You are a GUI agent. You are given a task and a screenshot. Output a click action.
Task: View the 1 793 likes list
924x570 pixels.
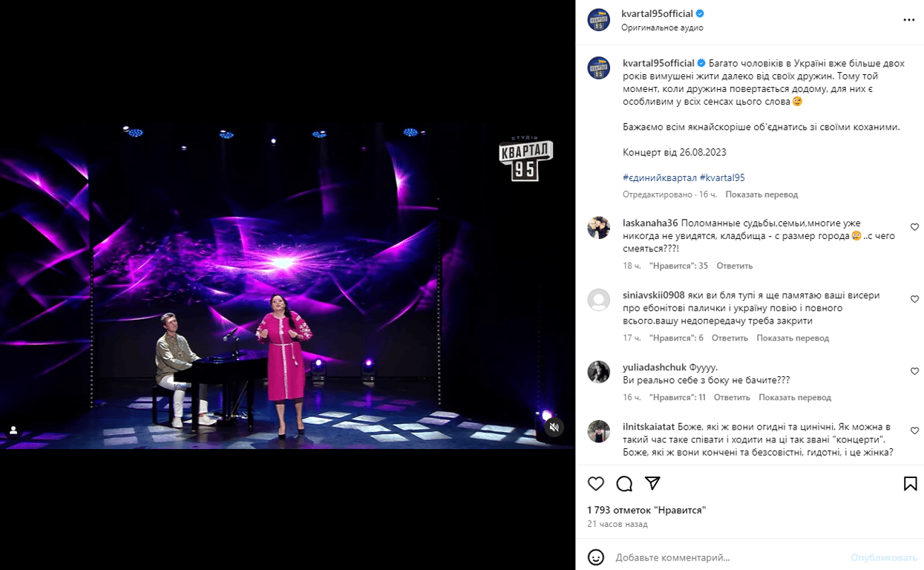click(646, 510)
